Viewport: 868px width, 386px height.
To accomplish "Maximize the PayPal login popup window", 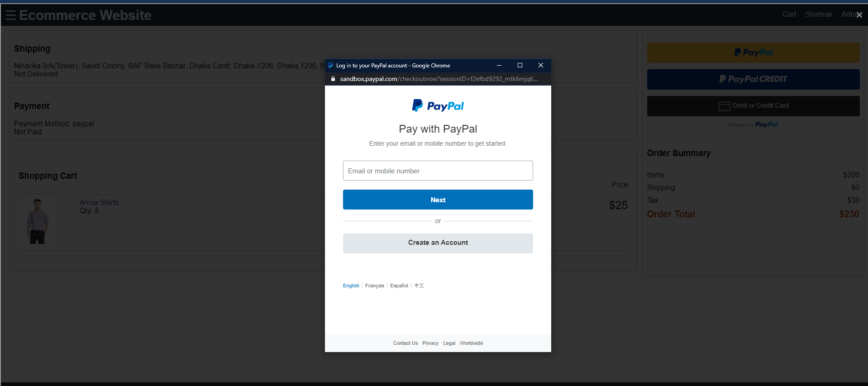I will coord(520,65).
